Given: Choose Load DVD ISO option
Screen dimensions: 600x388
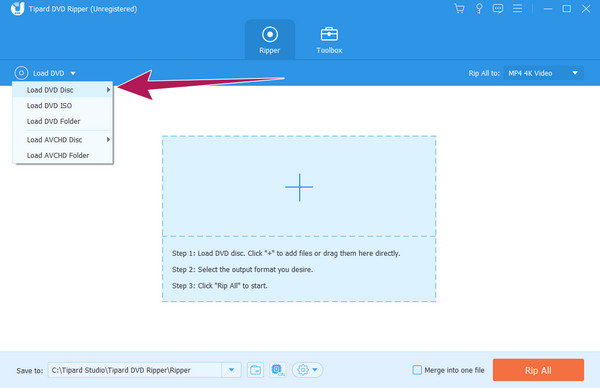Looking at the screenshot, I should click(63, 106).
